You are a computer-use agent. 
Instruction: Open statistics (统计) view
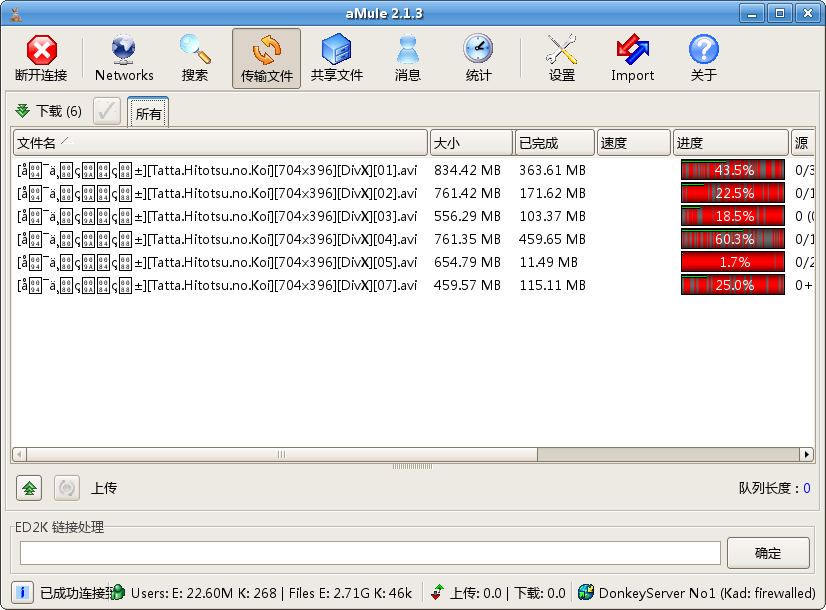[x=478, y=58]
